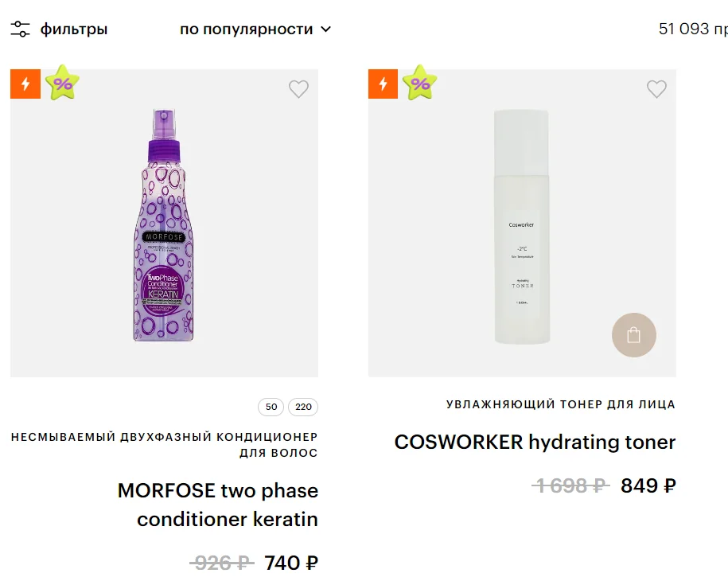Click the 740 ₽ discounted price
728x577 pixels.
tap(291, 563)
